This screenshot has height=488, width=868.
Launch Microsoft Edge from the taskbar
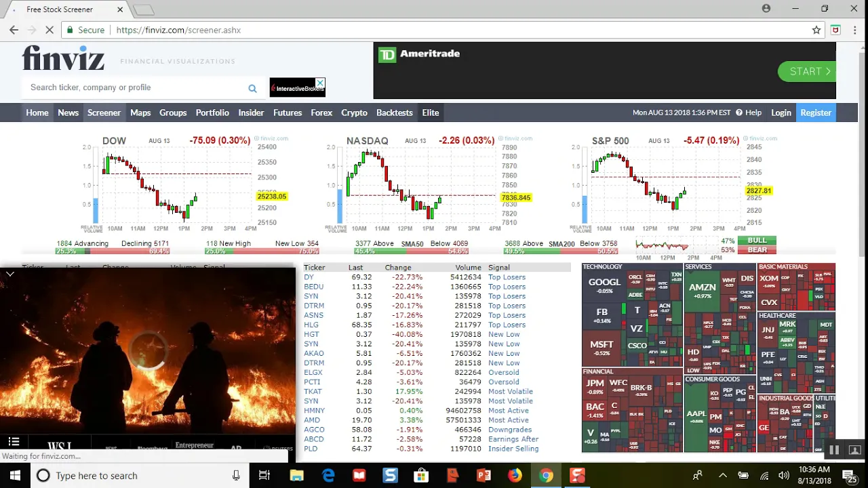point(328,476)
